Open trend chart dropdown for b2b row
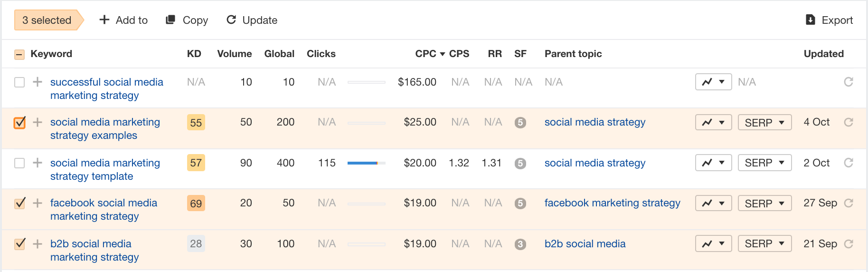The width and height of the screenshot is (868, 272). [714, 244]
